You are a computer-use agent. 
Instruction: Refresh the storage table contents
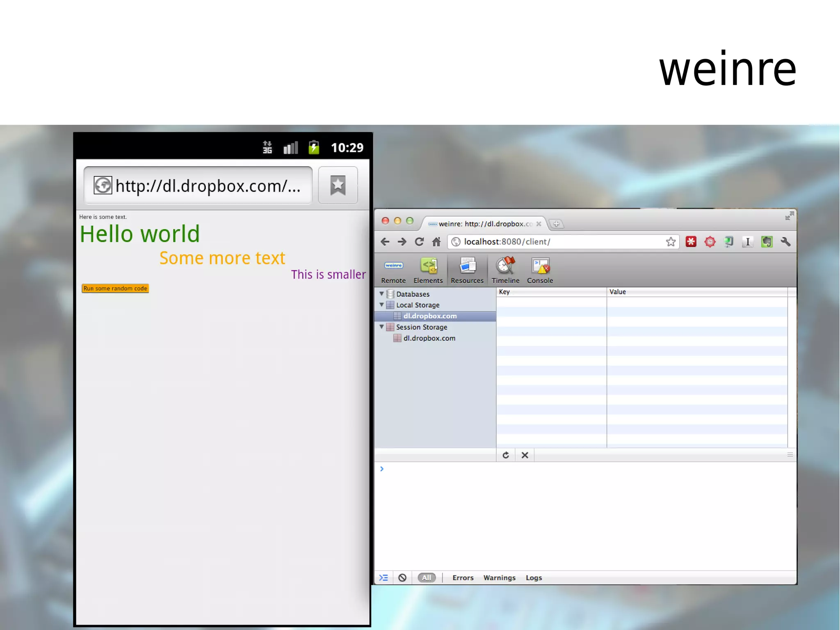tap(506, 455)
